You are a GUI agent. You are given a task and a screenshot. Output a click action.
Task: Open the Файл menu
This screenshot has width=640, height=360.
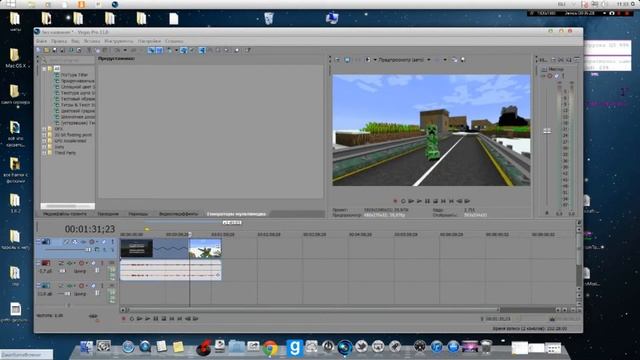point(41,41)
